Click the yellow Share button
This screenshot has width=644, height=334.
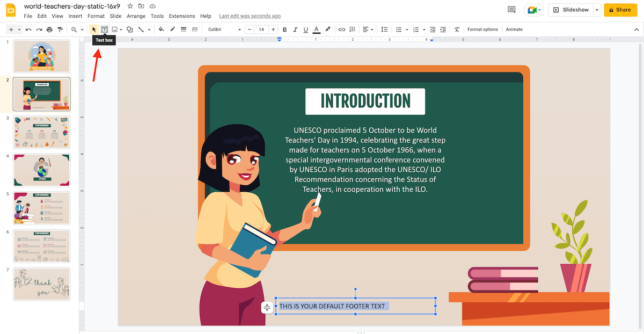[x=620, y=10]
